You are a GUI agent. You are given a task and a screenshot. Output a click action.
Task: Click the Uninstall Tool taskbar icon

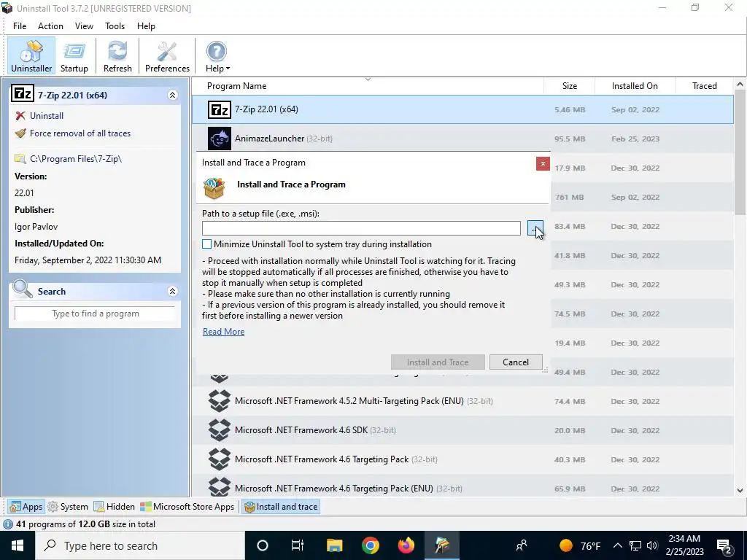click(x=442, y=545)
